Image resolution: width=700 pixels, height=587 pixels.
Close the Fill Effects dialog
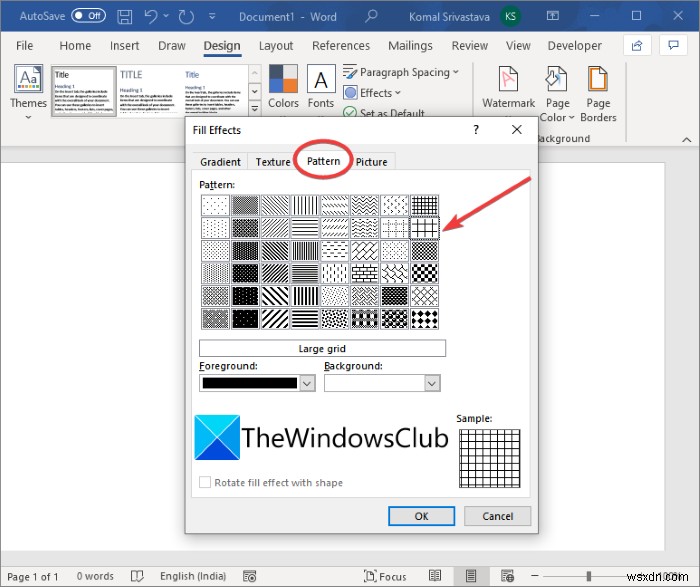click(517, 130)
